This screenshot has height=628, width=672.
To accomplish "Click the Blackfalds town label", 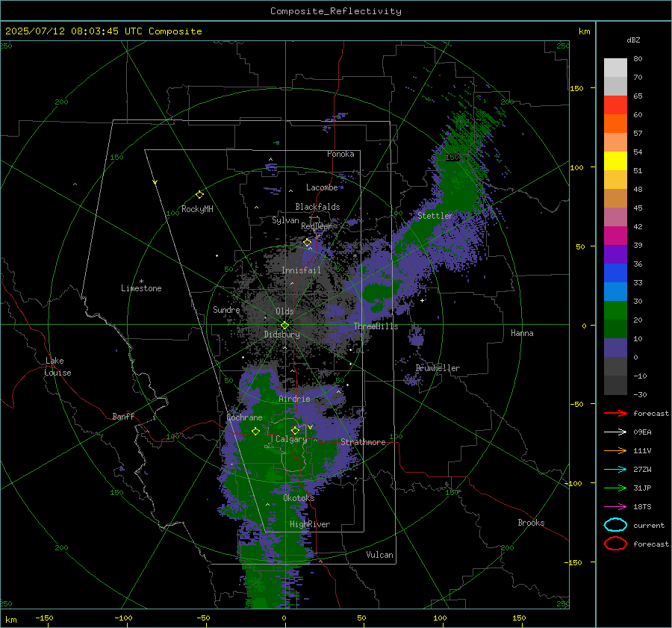I will pyautogui.click(x=317, y=207).
